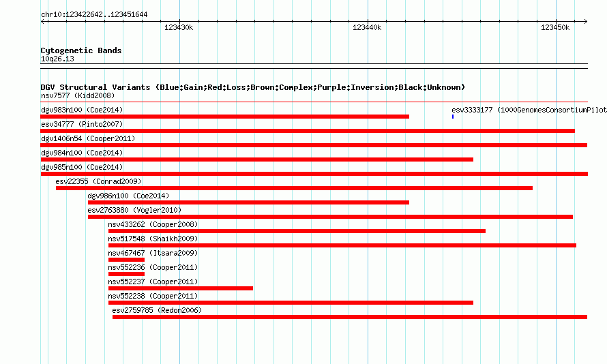607x364 pixels.
Task: Select the red nsv433262 loss bar
Action: point(297,231)
